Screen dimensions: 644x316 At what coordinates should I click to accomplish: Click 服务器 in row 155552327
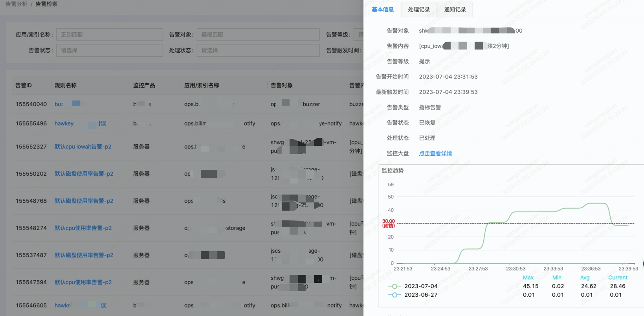coord(141,147)
